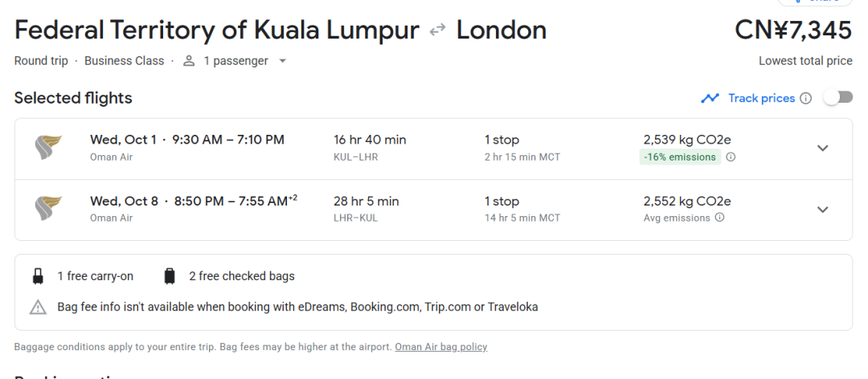The width and height of the screenshot is (868, 379).
Task: Expand the Oct 8 flight details
Action: 823,209
